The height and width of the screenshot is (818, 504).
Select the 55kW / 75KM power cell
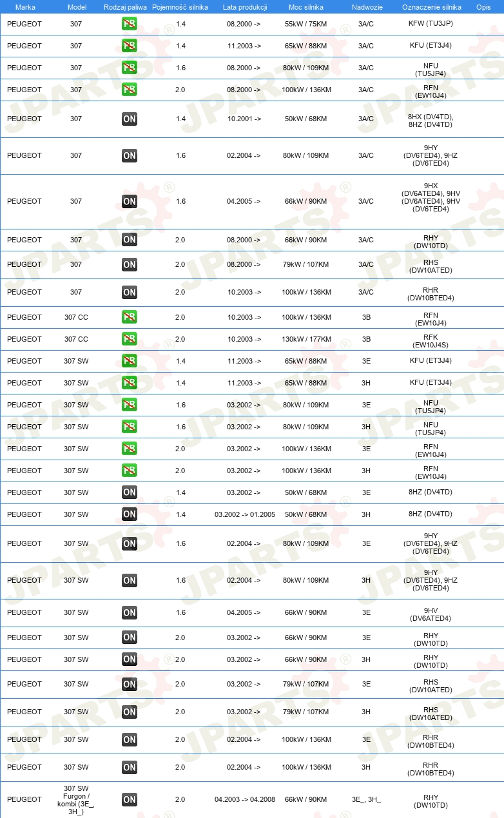point(306,24)
